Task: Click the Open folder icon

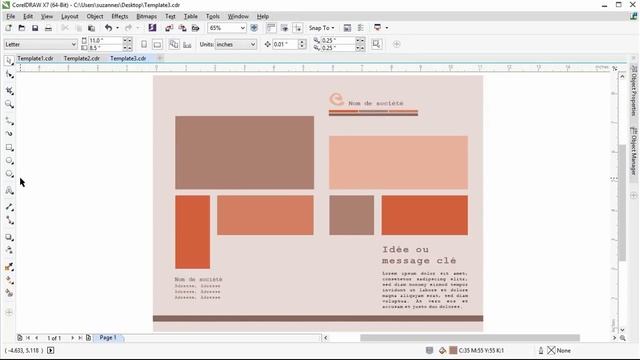Action: 22,28
